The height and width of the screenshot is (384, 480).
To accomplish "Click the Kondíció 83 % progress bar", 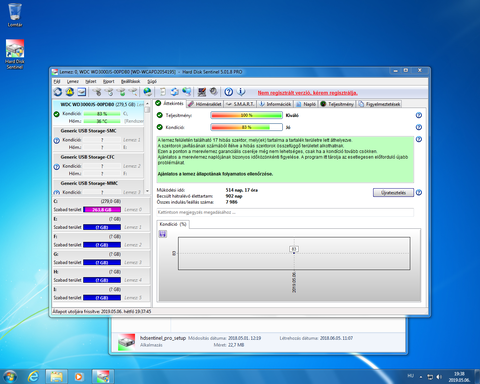I will (x=247, y=127).
